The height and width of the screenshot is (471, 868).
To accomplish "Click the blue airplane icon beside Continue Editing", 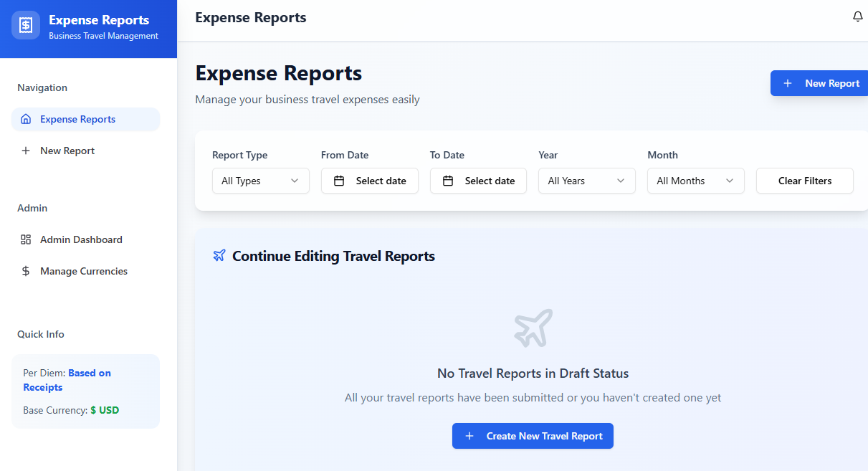I will click(x=219, y=256).
